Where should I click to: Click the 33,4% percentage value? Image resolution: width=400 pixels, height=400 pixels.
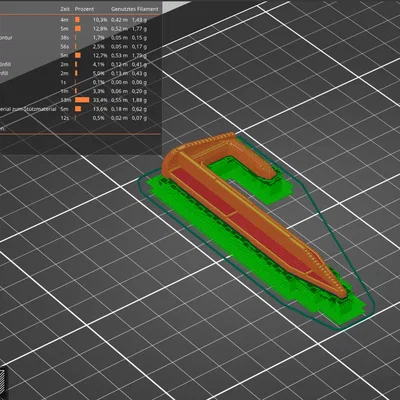pos(100,100)
